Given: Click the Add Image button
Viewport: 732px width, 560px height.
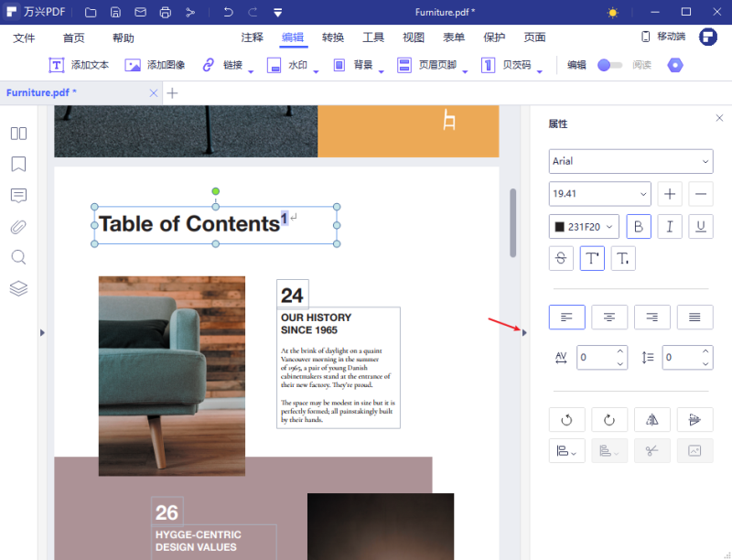Looking at the screenshot, I should coord(155,65).
